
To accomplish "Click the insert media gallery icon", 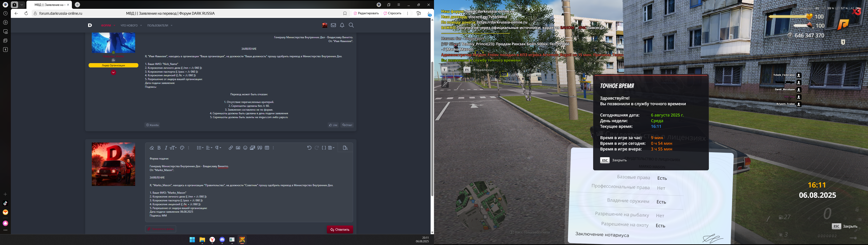I will (x=252, y=148).
